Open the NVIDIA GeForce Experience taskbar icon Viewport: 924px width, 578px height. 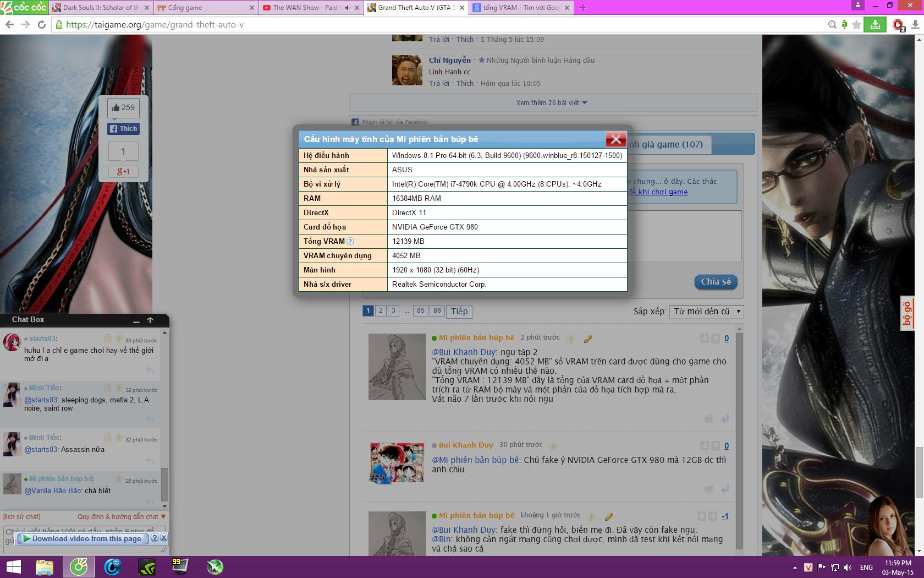pyautogui.click(x=147, y=566)
